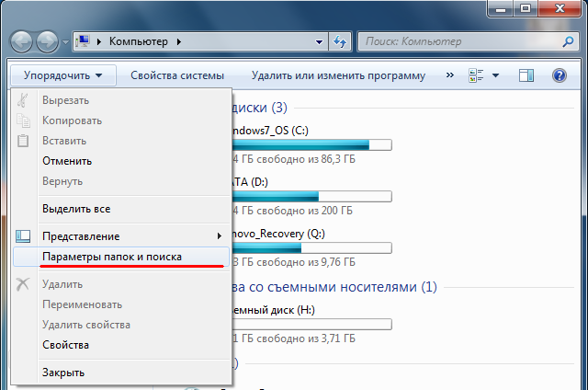The height and width of the screenshot is (390, 588).
Task: Click the layout icon beside Представление
Action: 23,236
